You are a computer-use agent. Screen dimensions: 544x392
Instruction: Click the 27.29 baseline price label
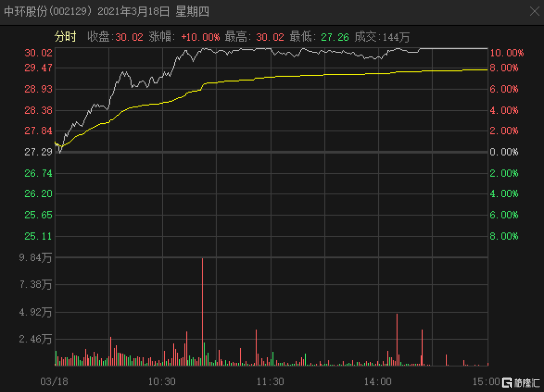click(38, 152)
